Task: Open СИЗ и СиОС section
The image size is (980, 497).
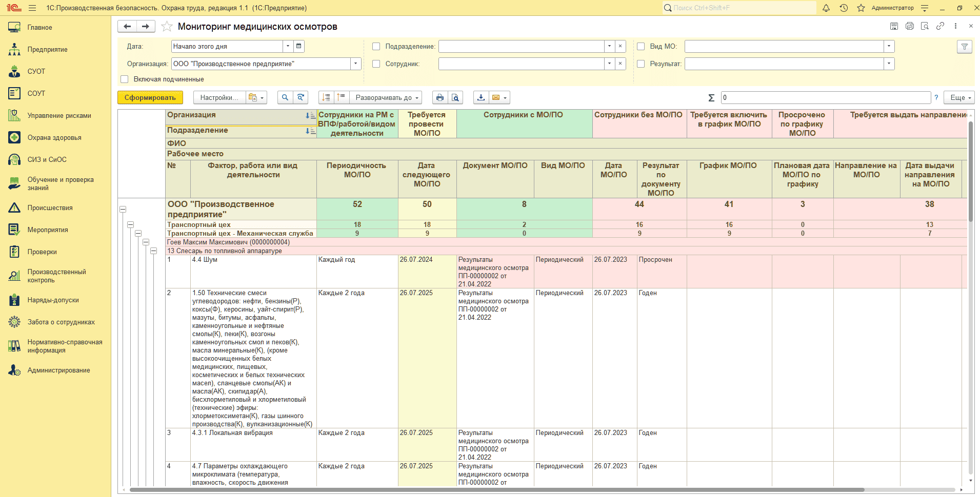Action: tap(47, 159)
